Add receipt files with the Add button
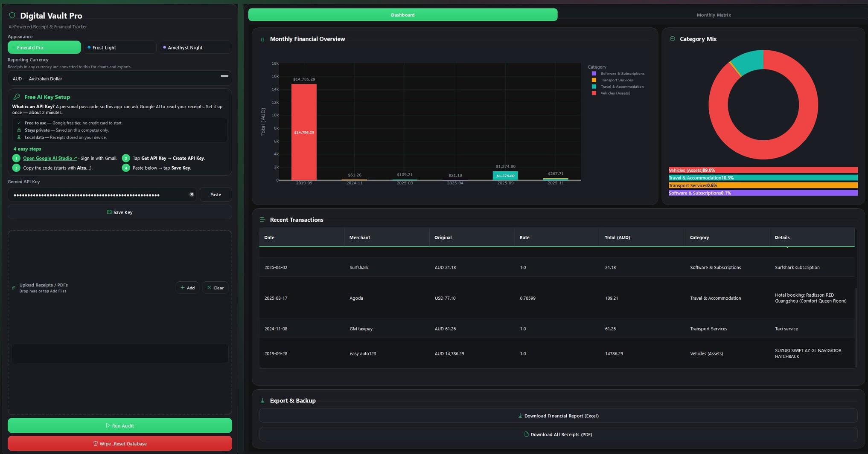Screen dimensions: 868x454 [x=187, y=288]
